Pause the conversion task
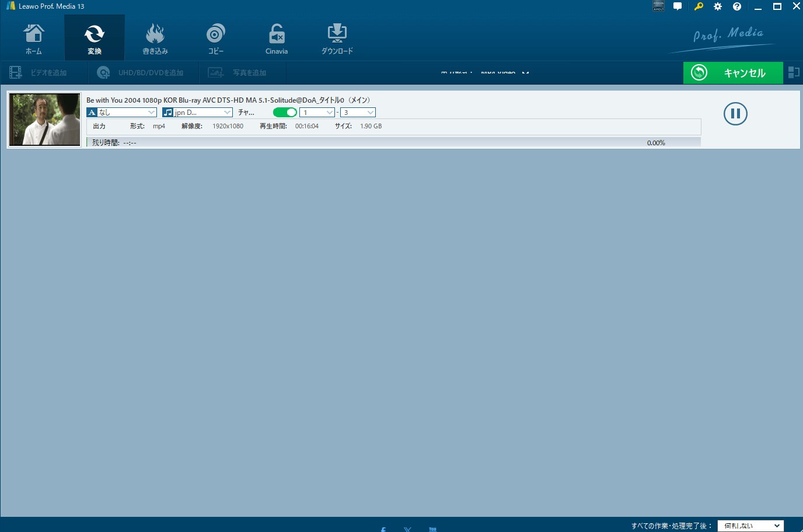This screenshot has width=803, height=532. (735, 114)
